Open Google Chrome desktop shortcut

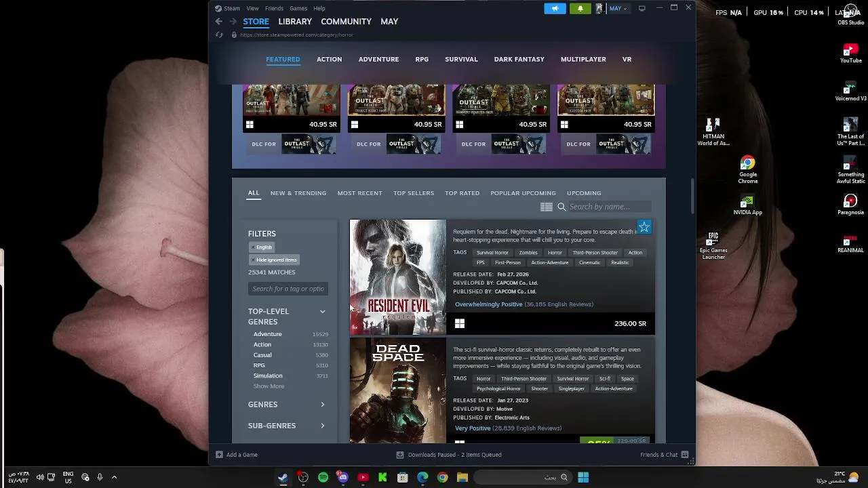pos(748,169)
